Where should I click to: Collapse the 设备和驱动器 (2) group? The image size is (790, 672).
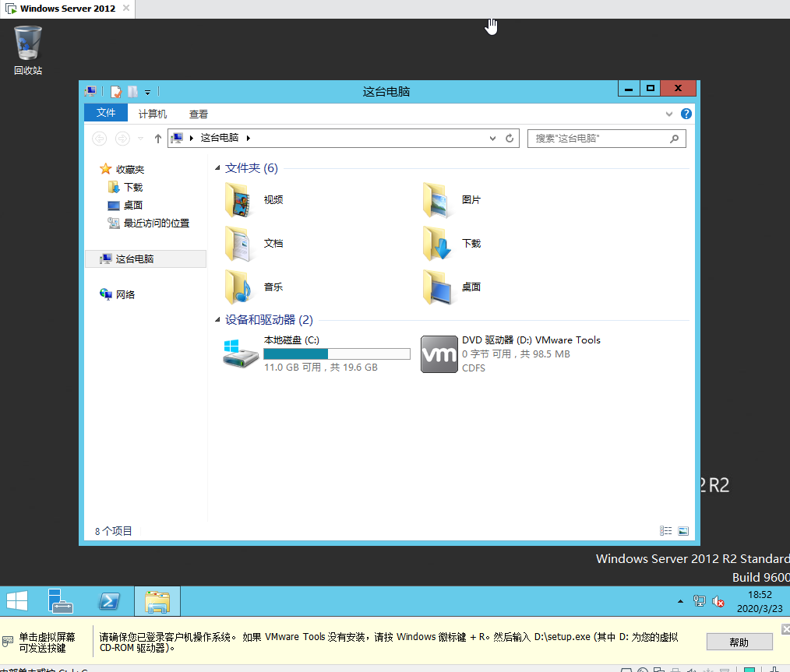click(217, 320)
